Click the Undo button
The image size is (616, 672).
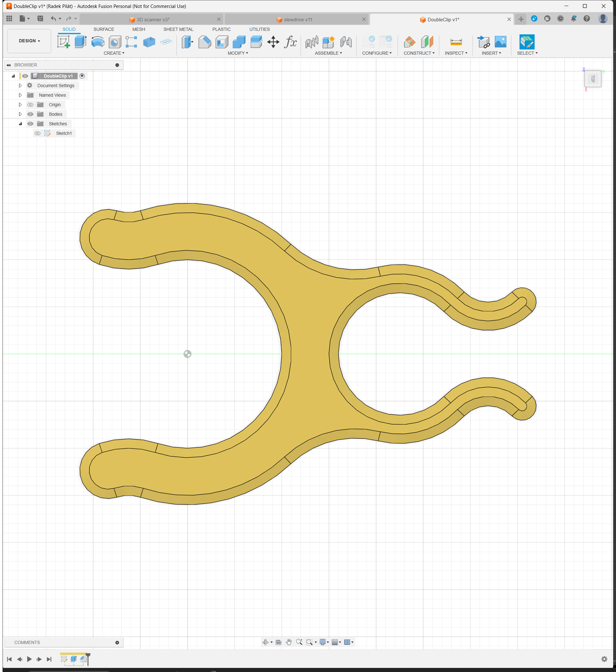(53, 19)
